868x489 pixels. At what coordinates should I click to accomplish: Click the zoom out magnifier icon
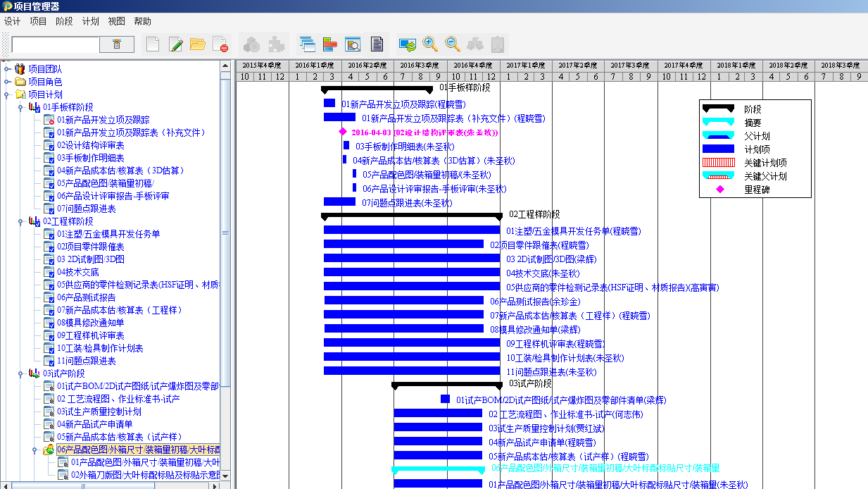pyautogui.click(x=453, y=44)
